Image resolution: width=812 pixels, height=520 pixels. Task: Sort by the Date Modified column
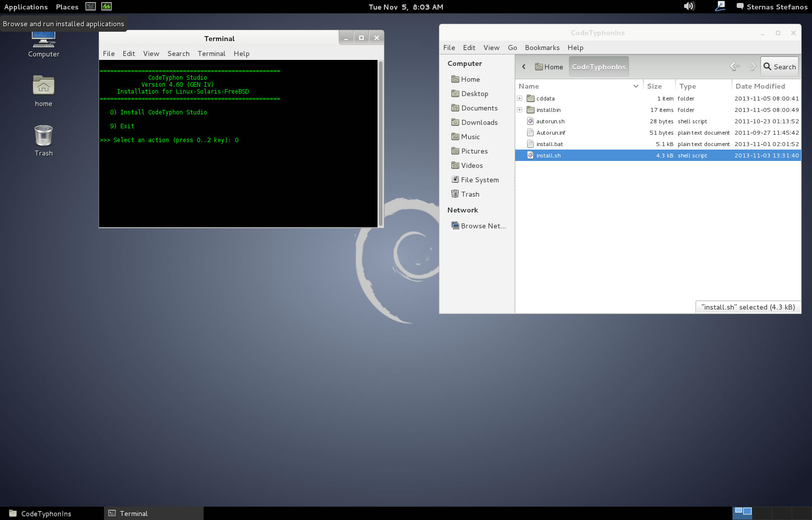pos(766,86)
